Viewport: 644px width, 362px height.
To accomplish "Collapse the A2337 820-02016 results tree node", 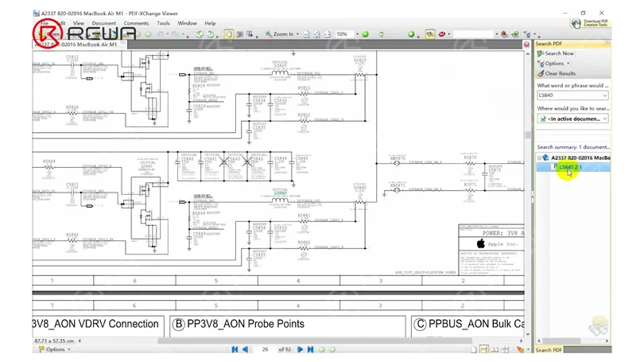I will 539,158.
